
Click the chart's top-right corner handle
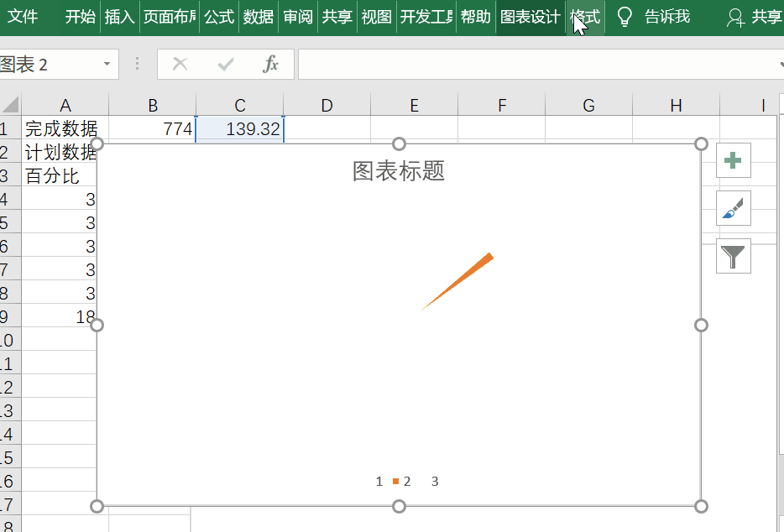pyautogui.click(x=701, y=144)
